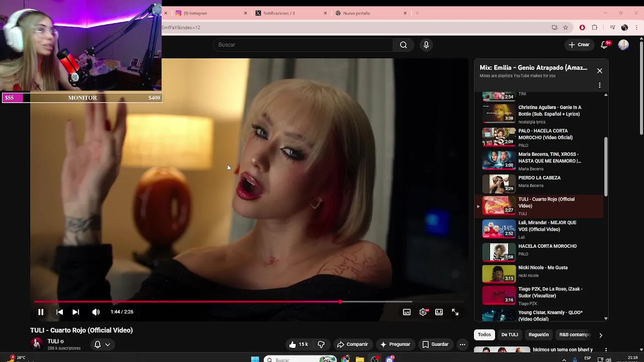Play PALO - HACELA CORTA MOROCHO (Video Oficial)
Viewport: 644px width, 362px height.
pyautogui.click(x=538, y=136)
